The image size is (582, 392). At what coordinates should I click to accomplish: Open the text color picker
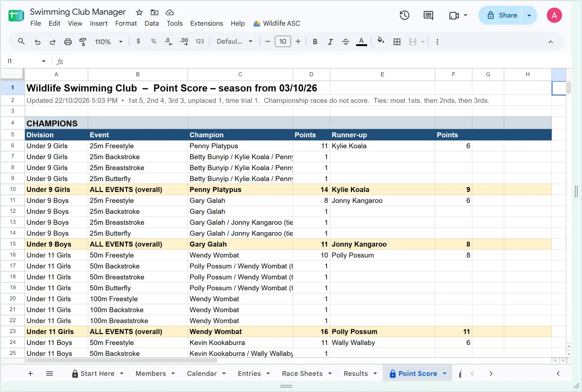pyautogui.click(x=361, y=42)
